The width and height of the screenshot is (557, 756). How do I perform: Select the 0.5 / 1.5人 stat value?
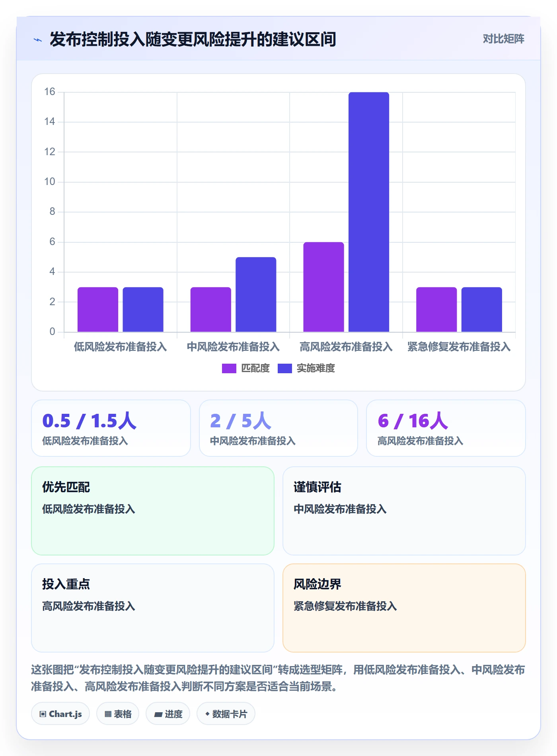pos(90,421)
